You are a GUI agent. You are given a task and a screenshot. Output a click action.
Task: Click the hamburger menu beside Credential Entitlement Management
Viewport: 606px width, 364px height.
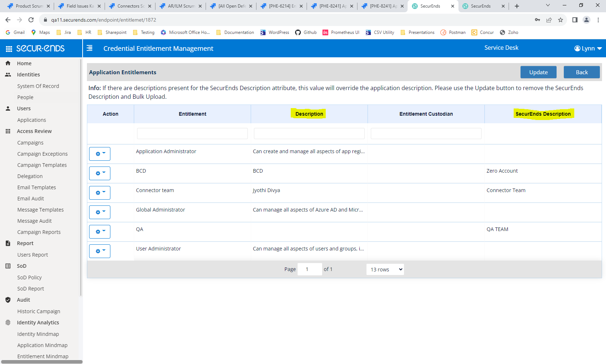89,47
